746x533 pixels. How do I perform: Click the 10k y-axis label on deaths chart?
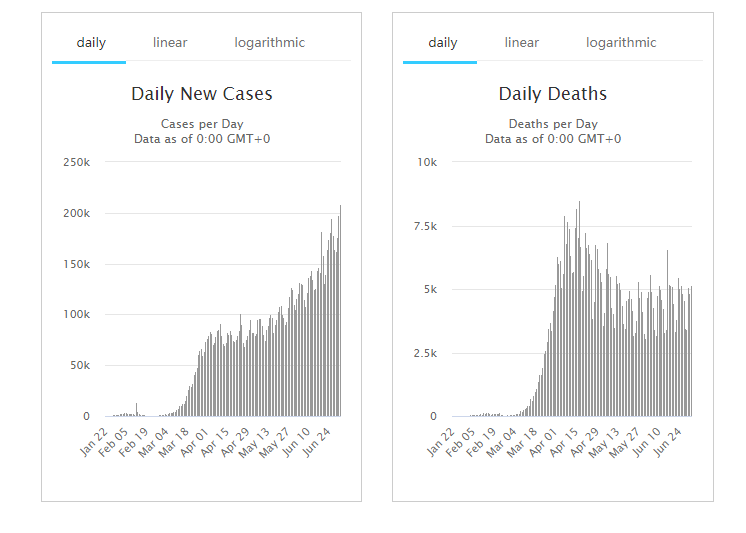tap(428, 162)
